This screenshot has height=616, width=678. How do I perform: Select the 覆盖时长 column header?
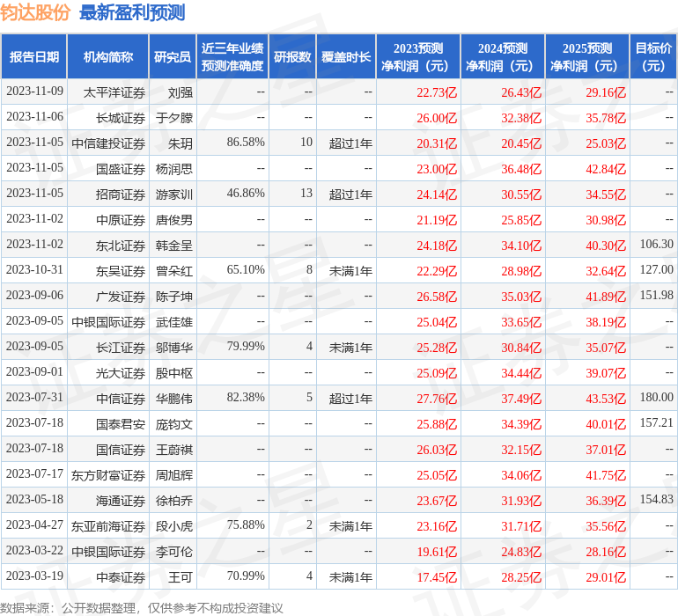pyautogui.click(x=346, y=56)
